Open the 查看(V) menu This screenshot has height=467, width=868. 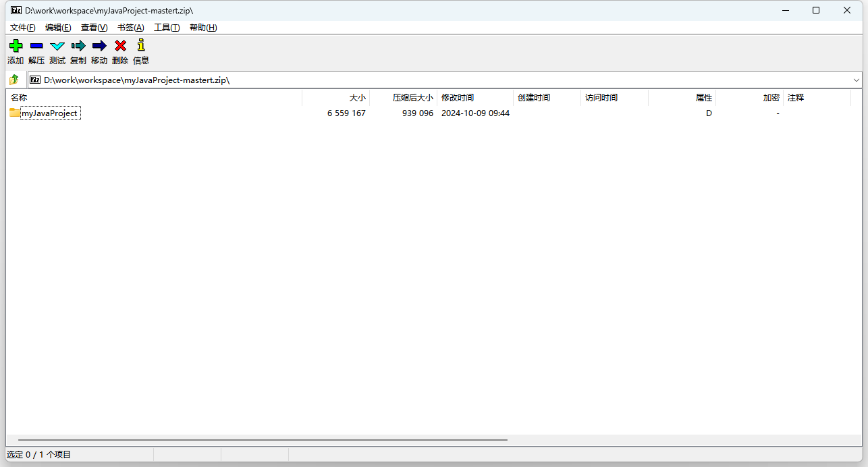94,28
